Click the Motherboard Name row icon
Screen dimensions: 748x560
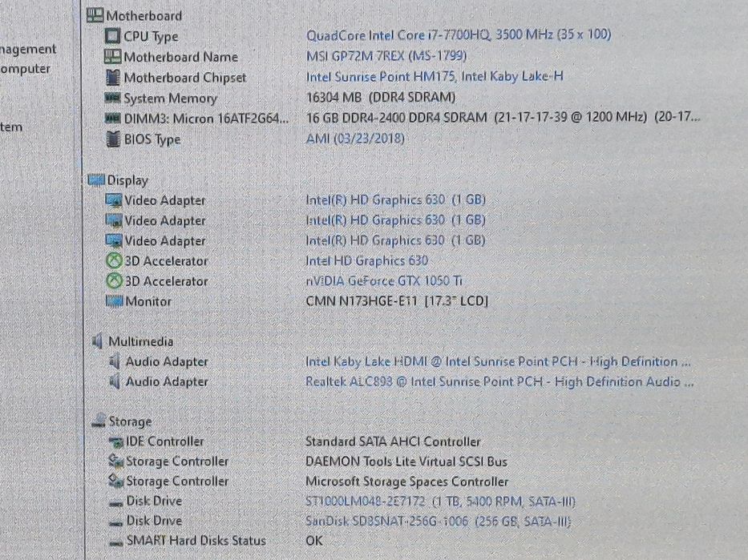[x=112, y=57]
